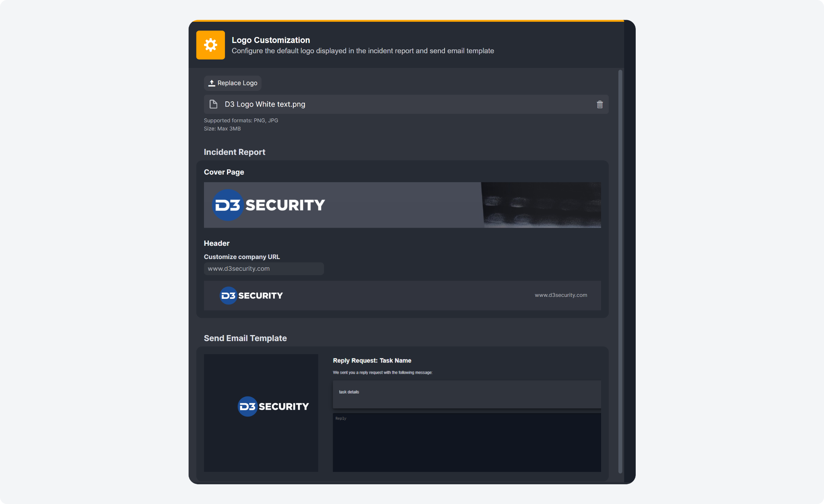Screen dimensions: 824x504
Task: Click the Replace Logo upload button
Action: [233, 83]
